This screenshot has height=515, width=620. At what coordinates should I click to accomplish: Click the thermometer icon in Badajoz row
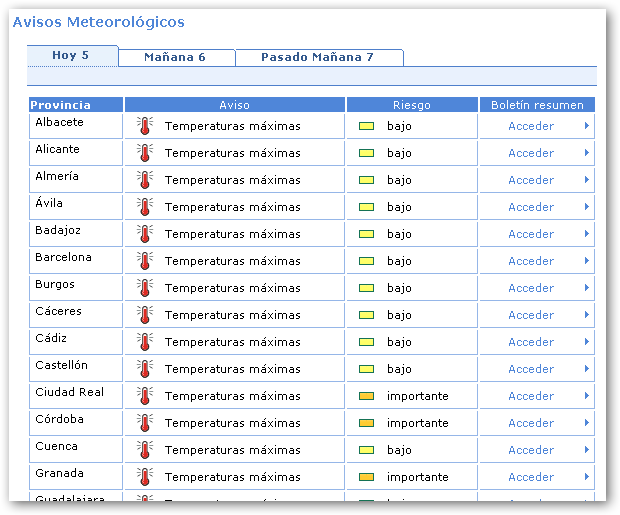coord(145,234)
